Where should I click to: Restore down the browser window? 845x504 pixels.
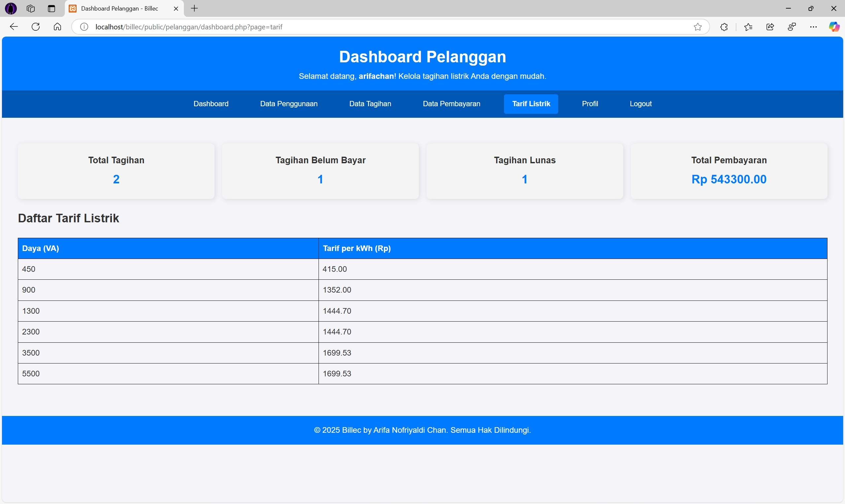pyautogui.click(x=811, y=9)
